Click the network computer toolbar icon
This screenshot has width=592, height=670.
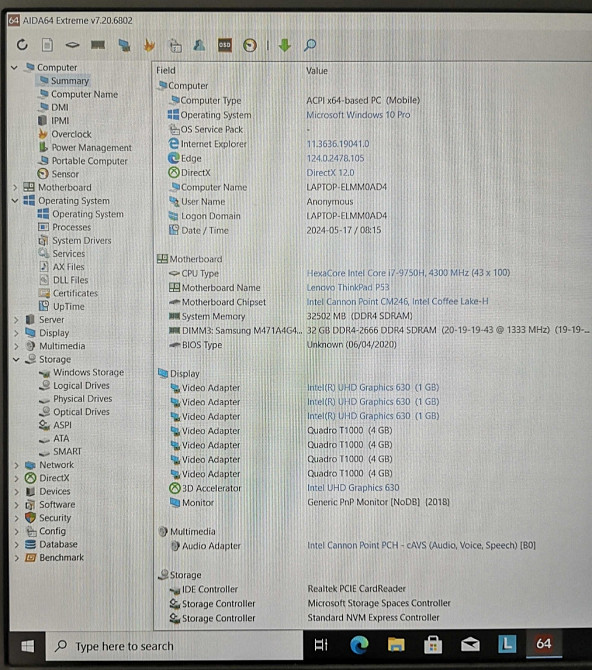pos(124,44)
